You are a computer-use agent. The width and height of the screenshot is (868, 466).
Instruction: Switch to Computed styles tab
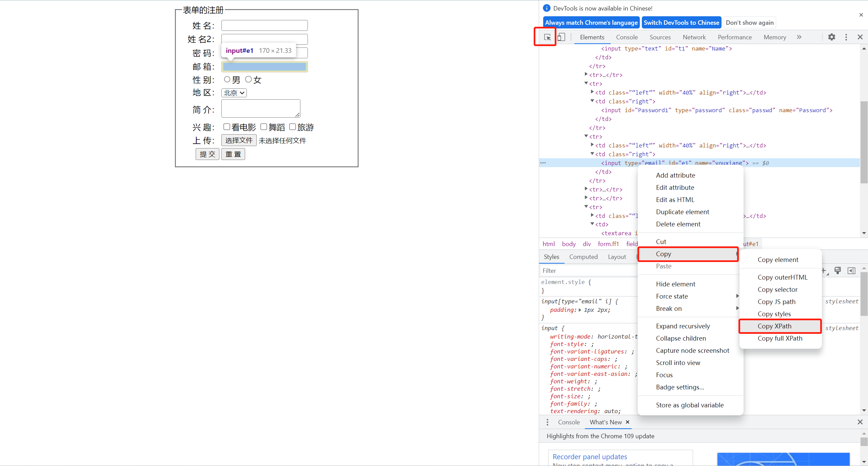pos(583,257)
